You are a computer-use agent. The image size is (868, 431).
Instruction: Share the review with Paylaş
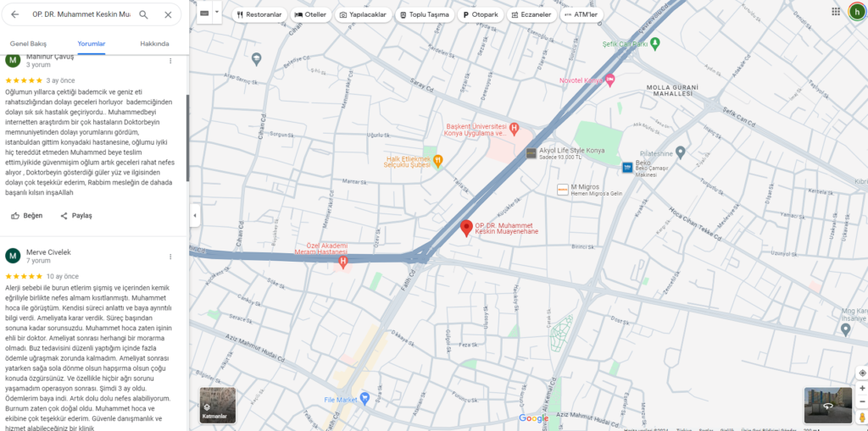75,216
